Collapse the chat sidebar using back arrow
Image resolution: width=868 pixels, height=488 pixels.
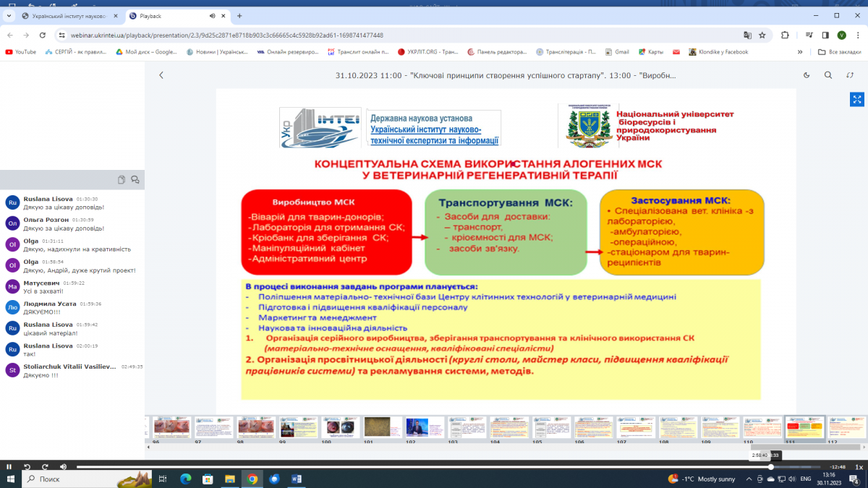161,75
